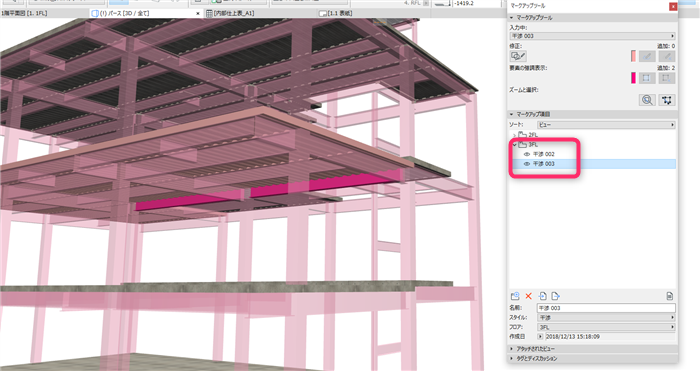Delete markup entry with red X
The width and height of the screenshot is (700, 371).
tap(529, 296)
